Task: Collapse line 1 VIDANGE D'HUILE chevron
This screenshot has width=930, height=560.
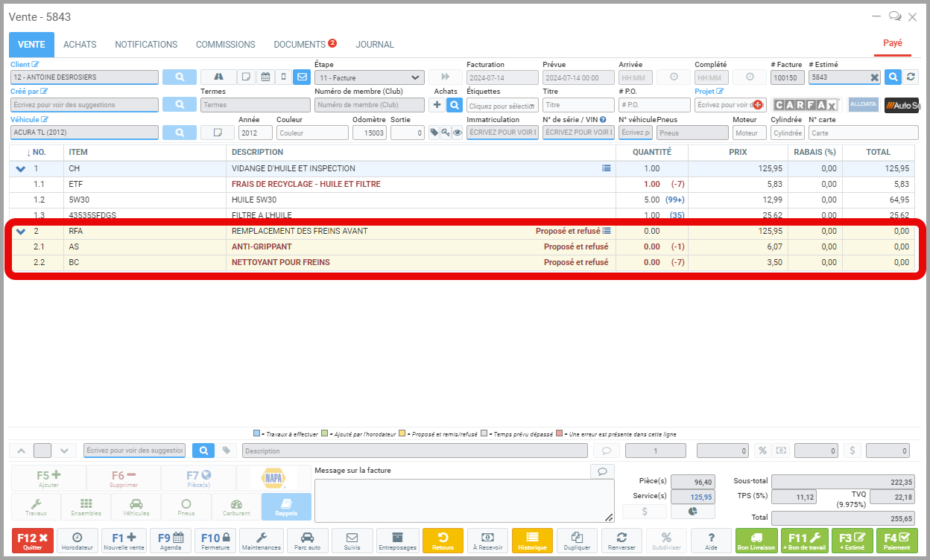Action: [21, 169]
